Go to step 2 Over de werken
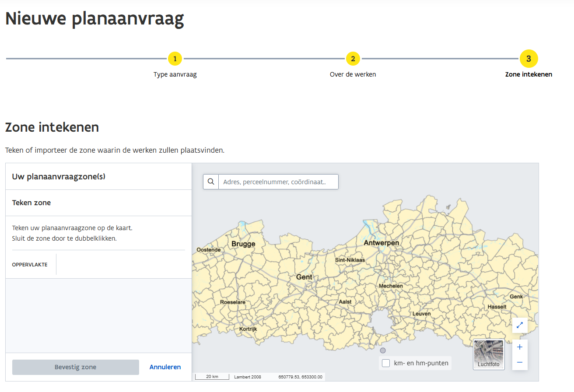Screen dimensions: 574x392 [x=353, y=59]
